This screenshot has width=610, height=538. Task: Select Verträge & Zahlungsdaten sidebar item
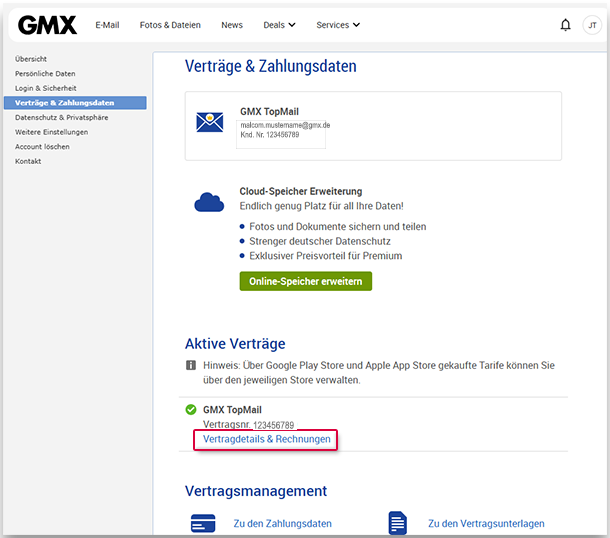(x=75, y=103)
